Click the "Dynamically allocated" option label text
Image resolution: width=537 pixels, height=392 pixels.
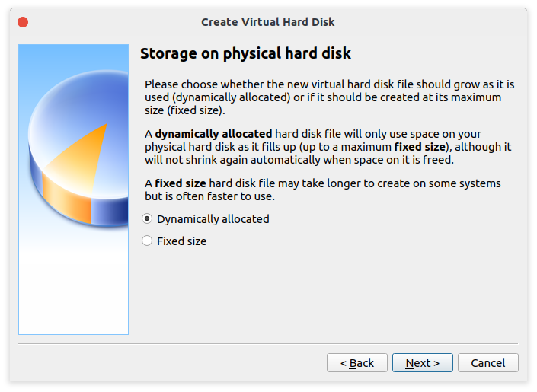click(x=213, y=219)
